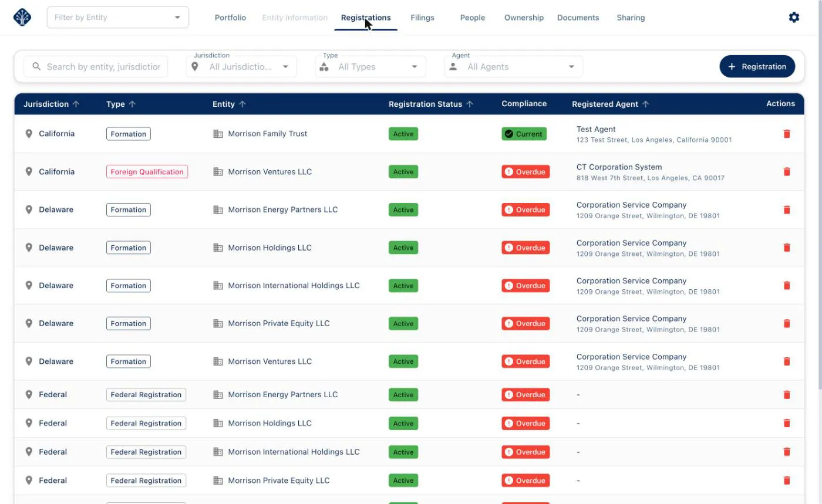The height and width of the screenshot is (504, 822).
Task: Delete Delaware Morrison Holdings LLC registration
Action: (x=787, y=248)
